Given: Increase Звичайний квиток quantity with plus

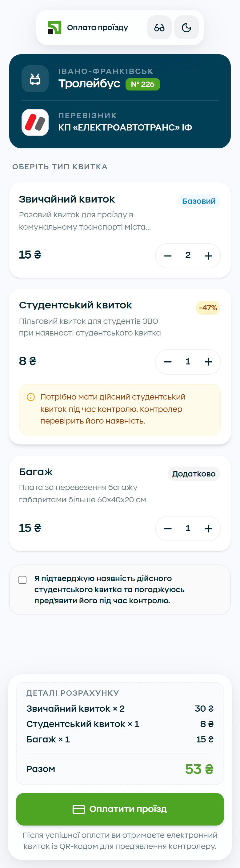Looking at the screenshot, I should [x=208, y=256].
